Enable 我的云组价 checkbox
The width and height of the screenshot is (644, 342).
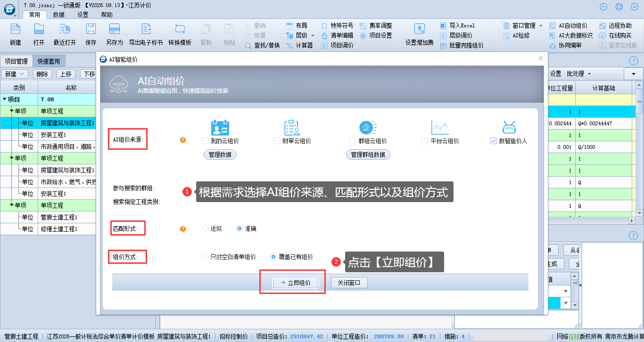click(x=205, y=141)
